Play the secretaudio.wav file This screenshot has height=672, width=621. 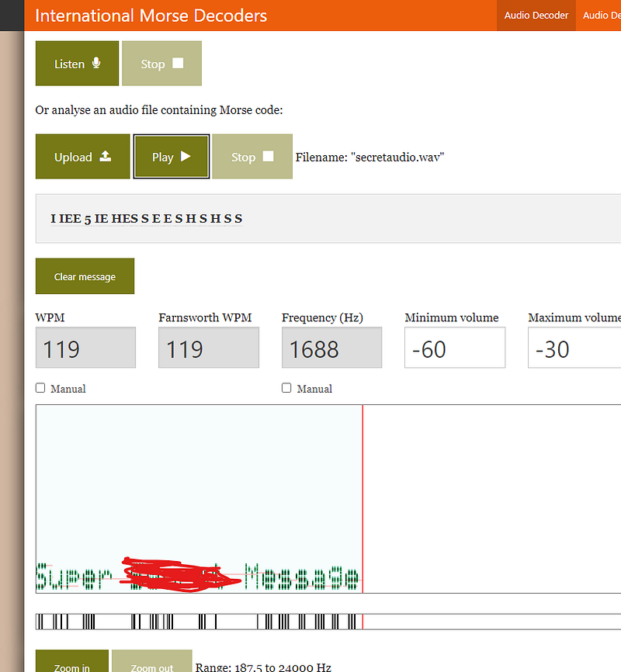tap(171, 157)
